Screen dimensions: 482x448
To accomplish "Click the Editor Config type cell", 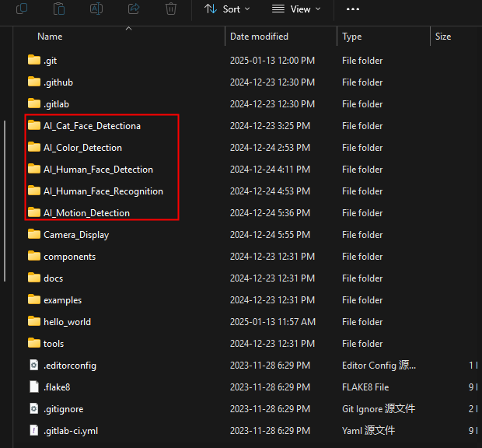I will pos(379,366).
